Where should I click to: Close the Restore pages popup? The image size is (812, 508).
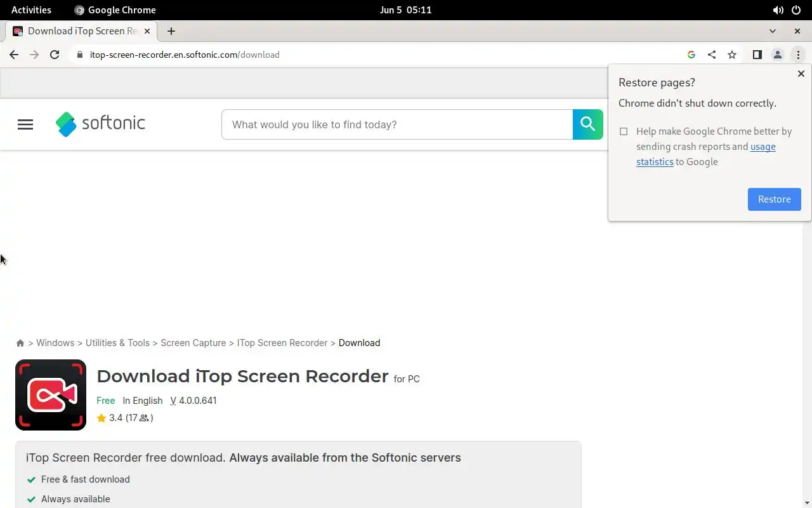[x=801, y=74]
